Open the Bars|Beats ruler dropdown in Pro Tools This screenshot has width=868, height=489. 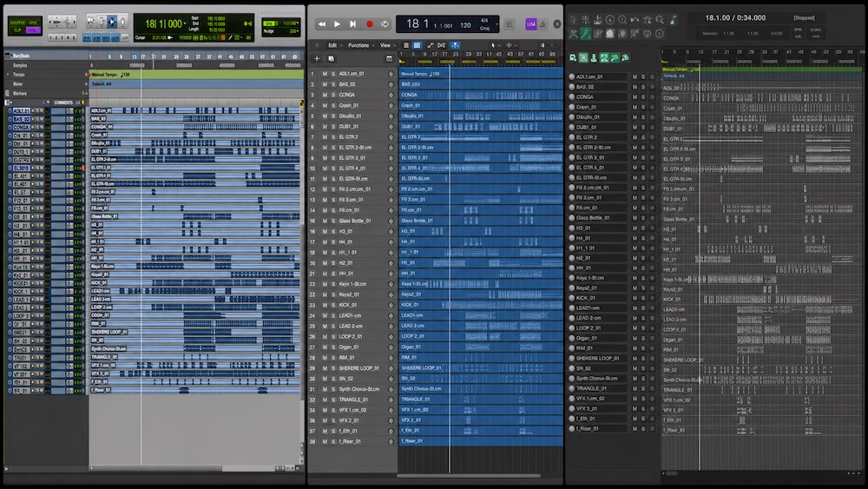(x=8, y=56)
